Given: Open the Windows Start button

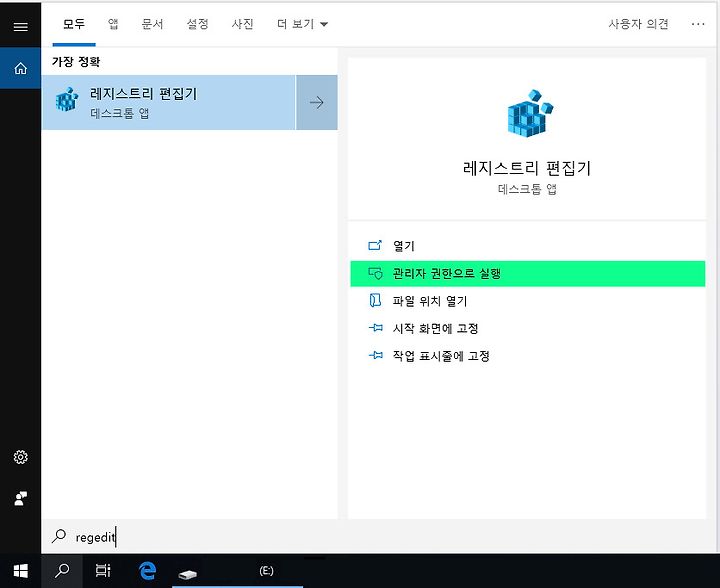Looking at the screenshot, I should [x=20, y=571].
